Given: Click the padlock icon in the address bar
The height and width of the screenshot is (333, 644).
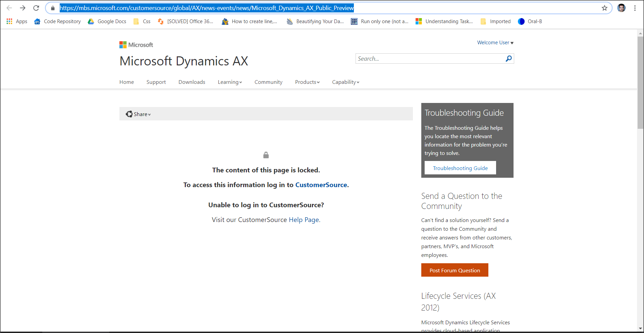Looking at the screenshot, I should (53, 8).
